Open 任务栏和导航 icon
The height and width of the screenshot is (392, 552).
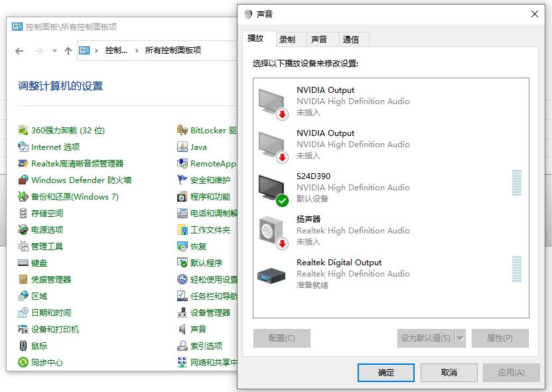coord(182,296)
